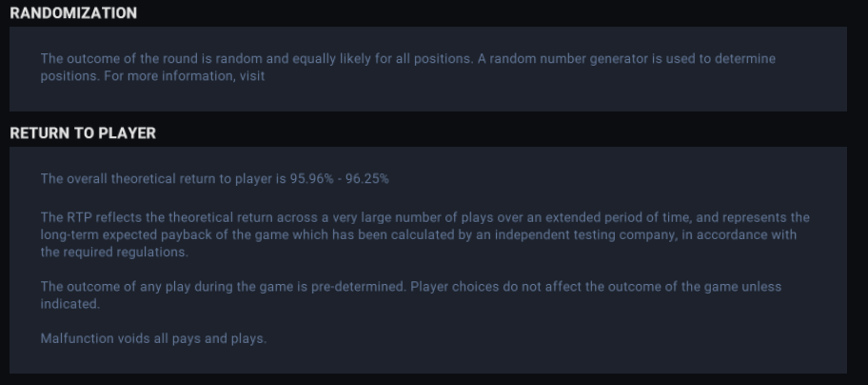Click the 'Malfunction voids all pays and plays' line
Screen dimensions: 868x385
point(153,338)
